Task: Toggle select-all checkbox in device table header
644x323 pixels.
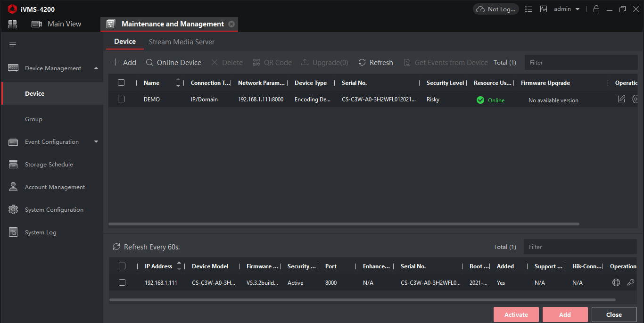Action: tap(121, 83)
